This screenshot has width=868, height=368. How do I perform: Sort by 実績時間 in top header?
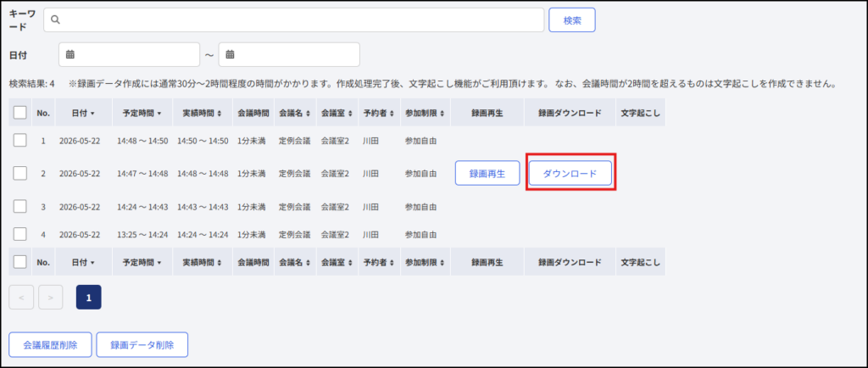(203, 113)
